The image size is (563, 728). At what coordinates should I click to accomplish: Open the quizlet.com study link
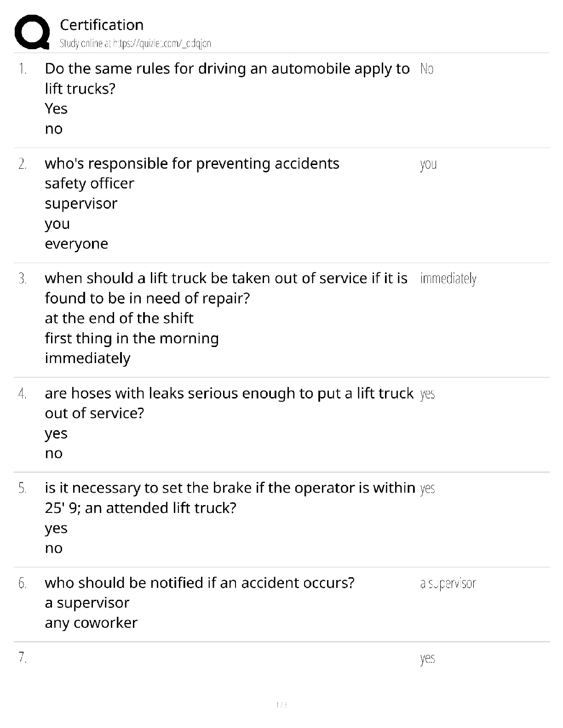[135, 44]
